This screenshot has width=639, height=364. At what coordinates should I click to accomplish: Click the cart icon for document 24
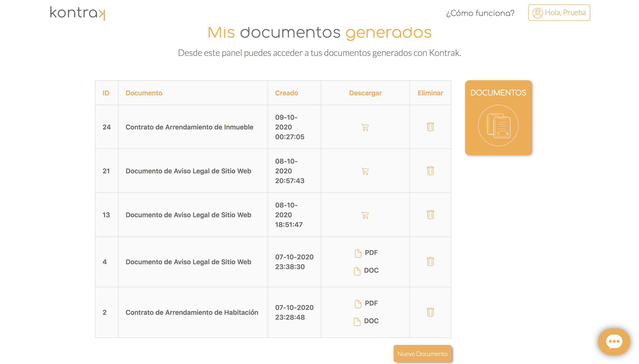365,127
